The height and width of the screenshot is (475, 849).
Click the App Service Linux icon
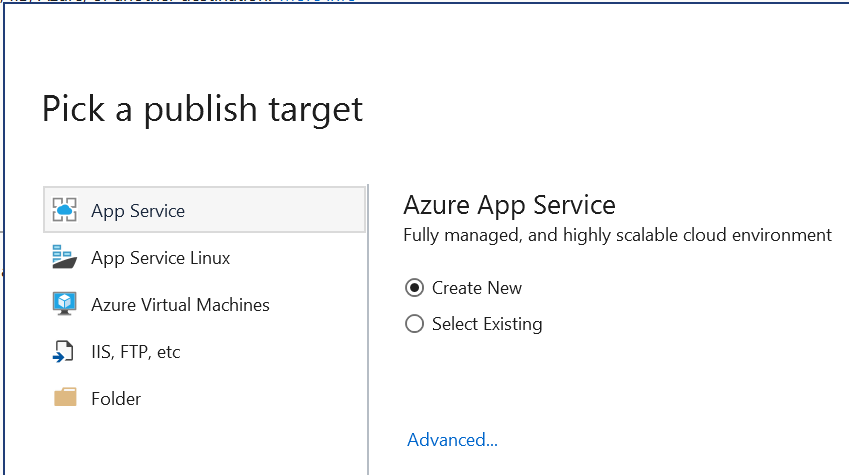(65, 257)
